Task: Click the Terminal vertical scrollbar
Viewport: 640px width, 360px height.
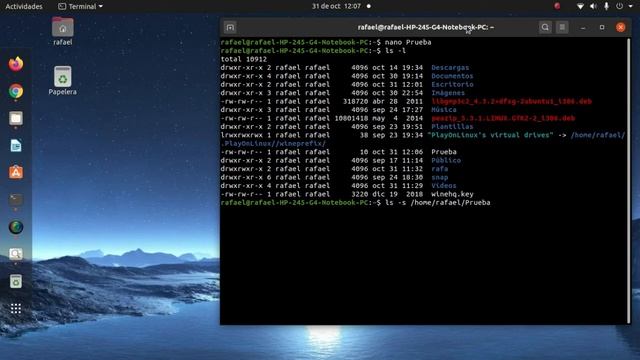Action: click(629, 180)
